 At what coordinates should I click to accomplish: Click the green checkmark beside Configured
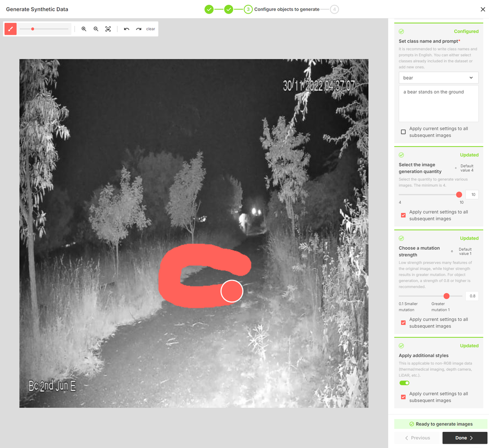[x=401, y=31]
